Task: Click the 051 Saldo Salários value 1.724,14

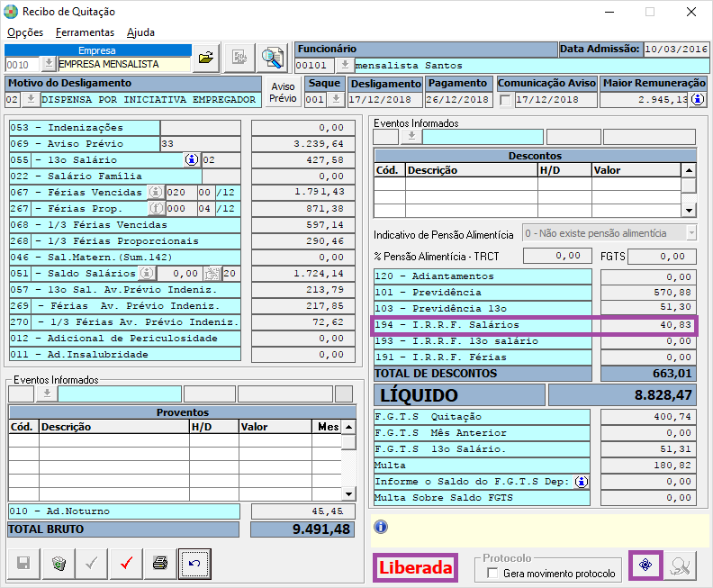Action: point(303,274)
